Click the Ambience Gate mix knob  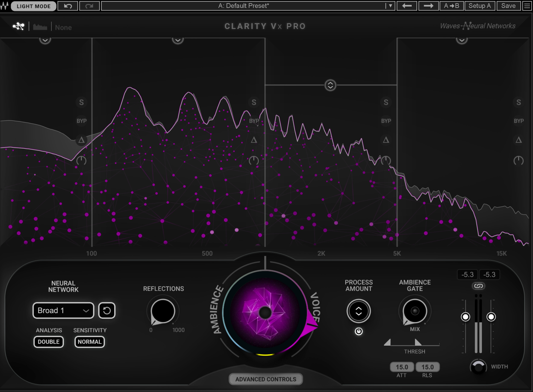[x=415, y=311]
